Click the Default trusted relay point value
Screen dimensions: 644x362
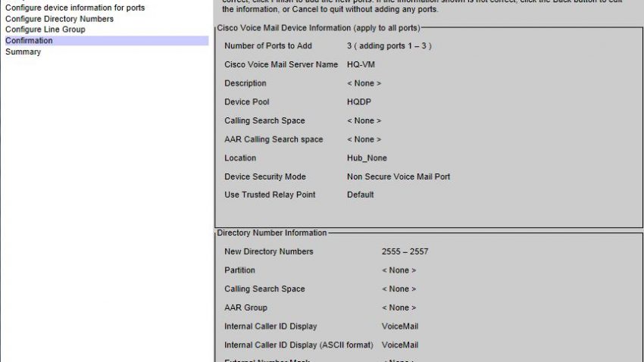point(360,195)
